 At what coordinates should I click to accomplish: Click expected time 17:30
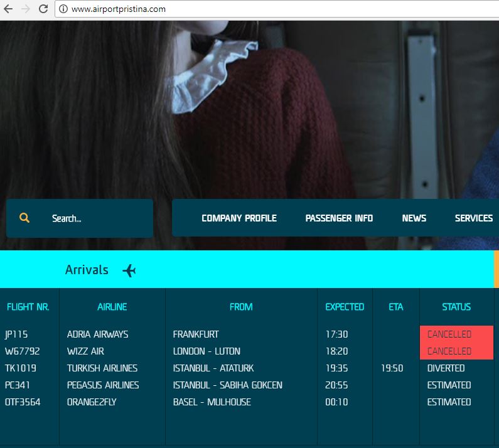click(x=336, y=334)
